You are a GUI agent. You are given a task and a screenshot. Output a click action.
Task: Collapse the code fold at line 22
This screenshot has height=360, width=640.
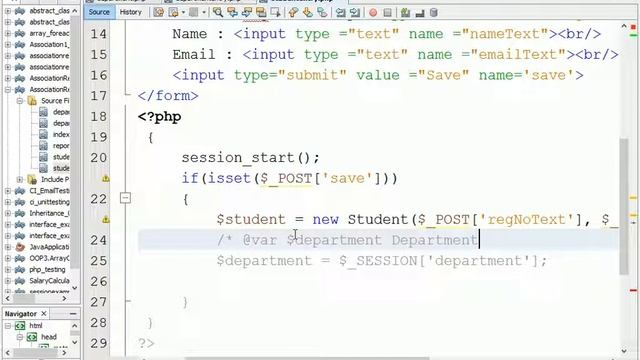(125, 198)
